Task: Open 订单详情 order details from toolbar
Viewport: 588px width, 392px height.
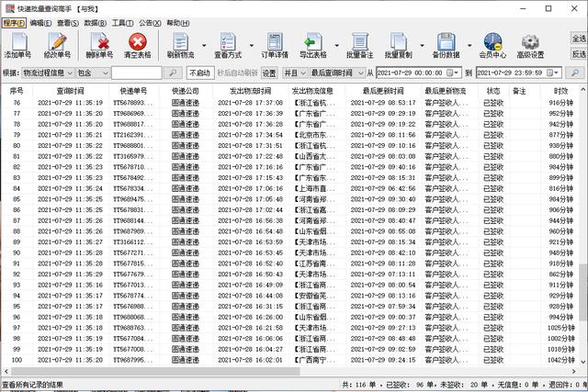Action: click(x=275, y=42)
